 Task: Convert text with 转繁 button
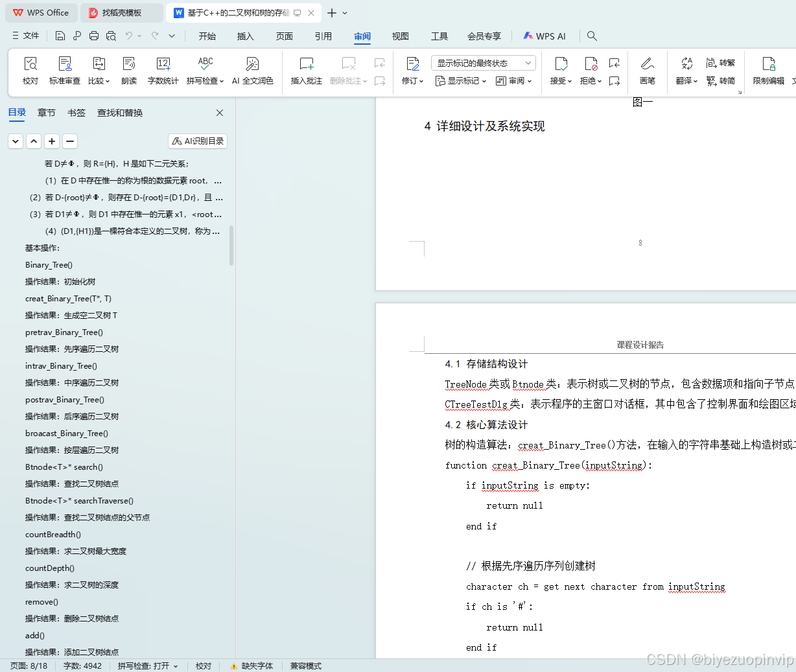pos(720,63)
